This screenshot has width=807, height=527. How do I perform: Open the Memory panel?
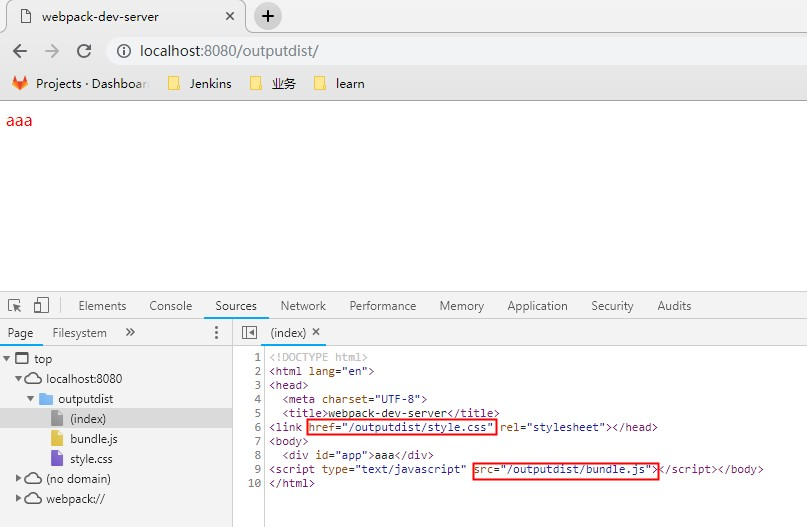[462, 306]
